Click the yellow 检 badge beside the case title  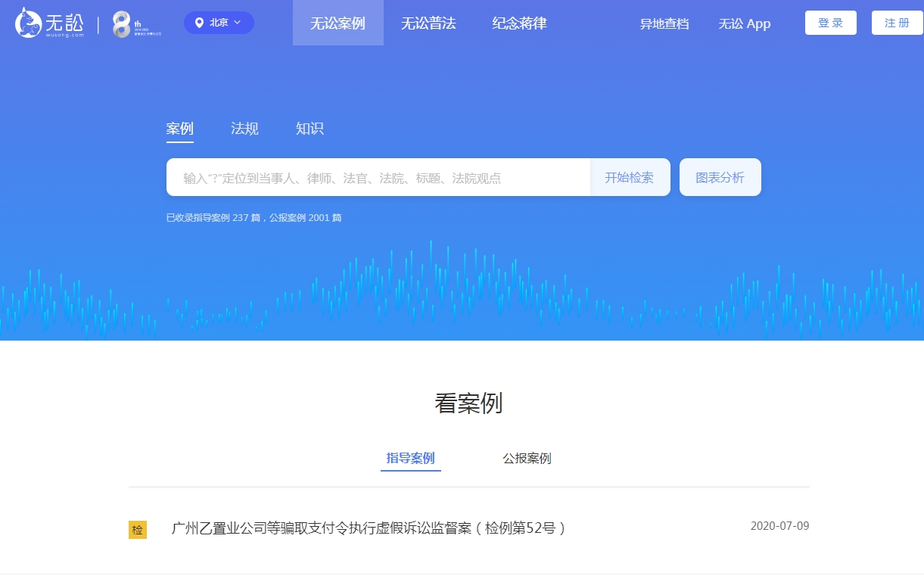click(x=138, y=531)
